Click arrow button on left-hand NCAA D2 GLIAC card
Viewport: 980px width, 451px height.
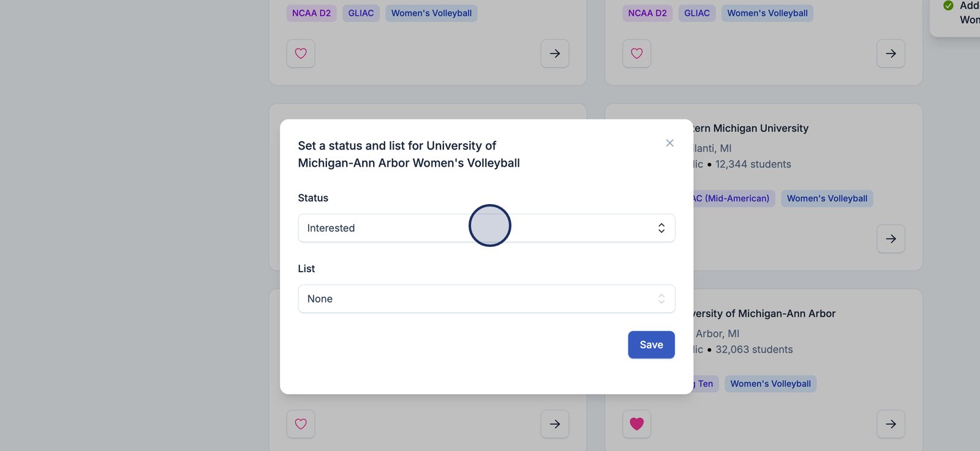(555, 54)
